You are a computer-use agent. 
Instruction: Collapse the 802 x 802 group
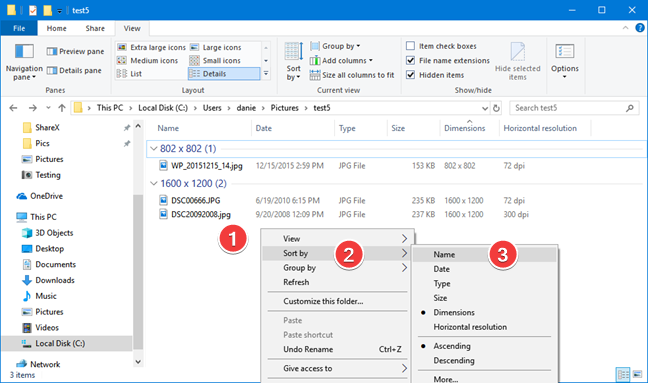(x=154, y=149)
